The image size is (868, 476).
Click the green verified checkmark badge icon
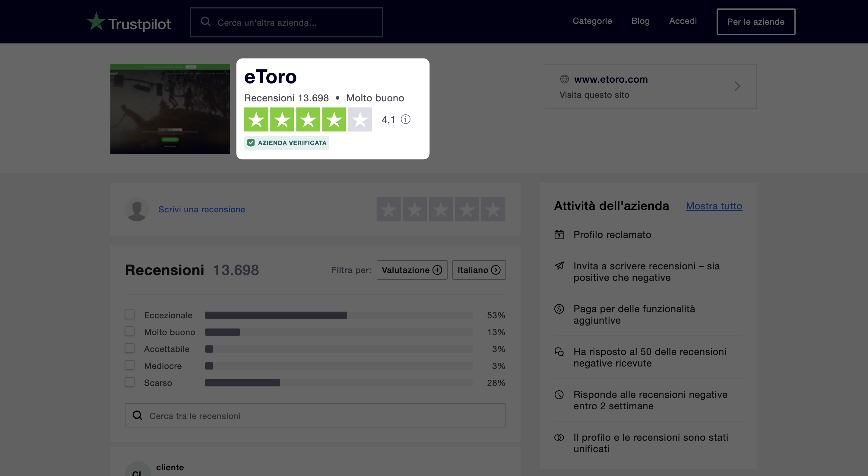pos(251,143)
